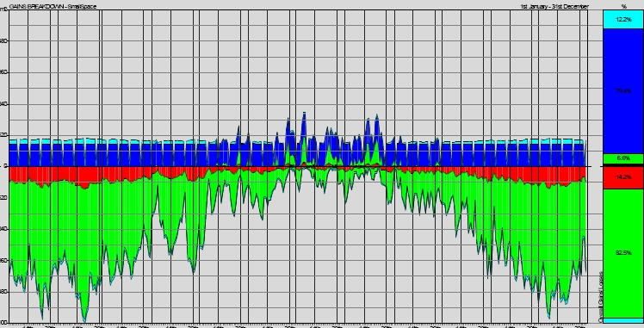The height and width of the screenshot is (328, 644).
Task: Click the thin cyan strip at bar bottom
Action: [x=622, y=320]
